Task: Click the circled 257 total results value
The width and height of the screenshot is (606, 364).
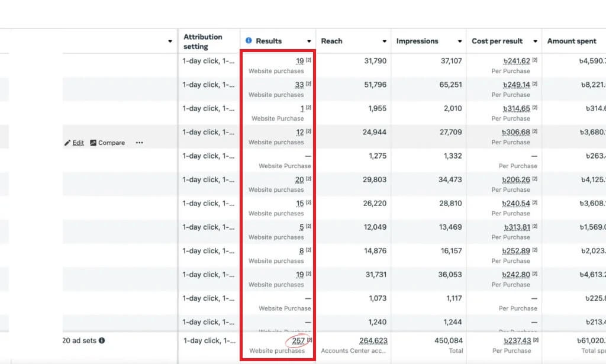Action: pos(298,341)
